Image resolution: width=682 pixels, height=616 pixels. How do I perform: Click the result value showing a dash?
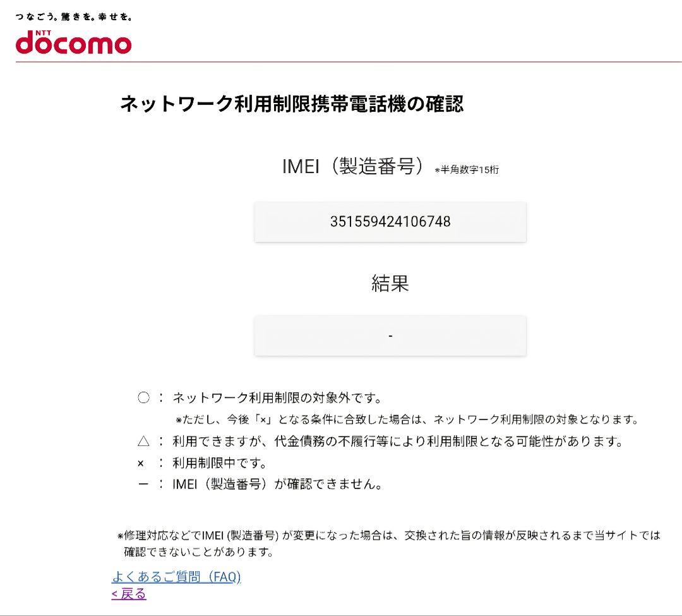click(390, 335)
